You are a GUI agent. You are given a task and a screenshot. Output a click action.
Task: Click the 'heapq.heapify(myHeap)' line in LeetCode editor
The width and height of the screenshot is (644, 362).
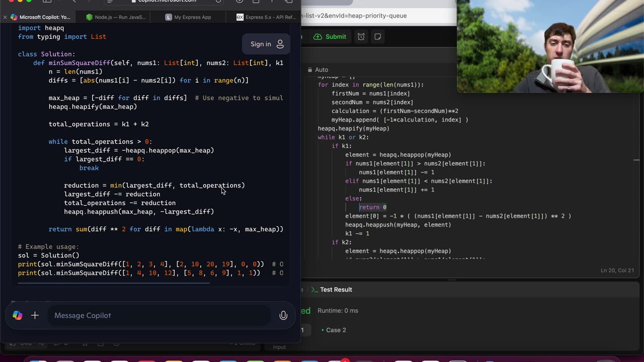(x=354, y=128)
